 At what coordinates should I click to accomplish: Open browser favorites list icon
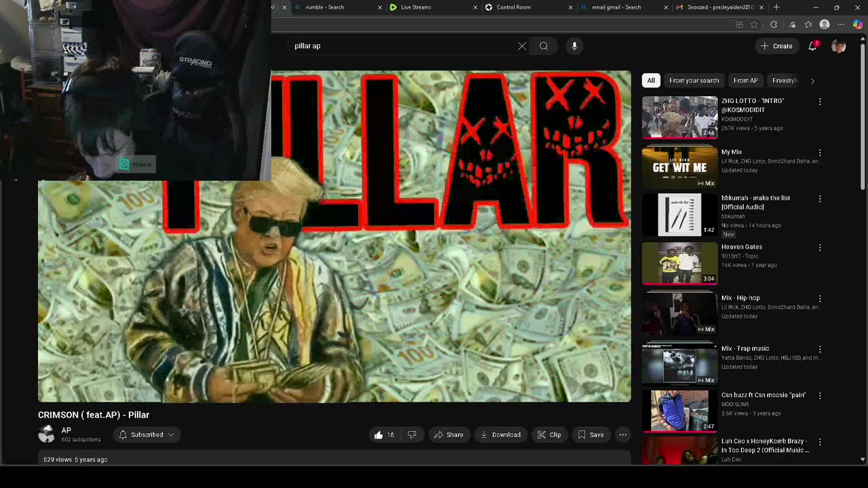click(x=808, y=24)
